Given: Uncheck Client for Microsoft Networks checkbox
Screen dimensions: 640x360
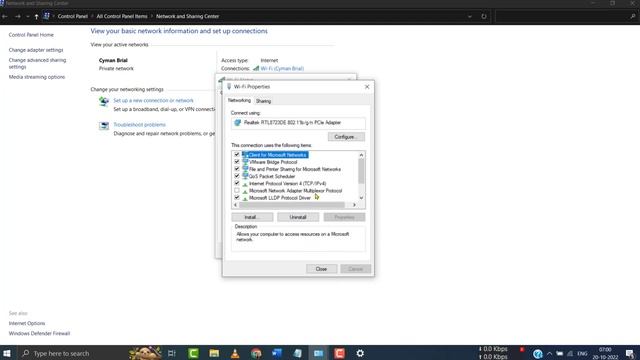Looking at the screenshot, I should click(x=237, y=155).
